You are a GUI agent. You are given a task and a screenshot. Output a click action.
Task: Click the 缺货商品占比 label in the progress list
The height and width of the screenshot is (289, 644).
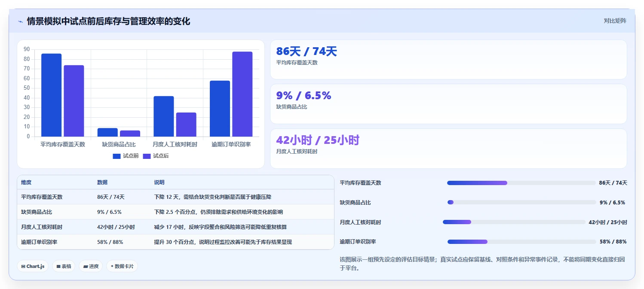[355, 203]
